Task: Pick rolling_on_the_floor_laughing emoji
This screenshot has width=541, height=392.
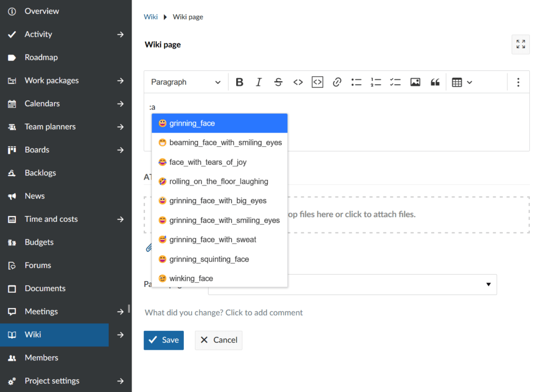Action: point(219,181)
